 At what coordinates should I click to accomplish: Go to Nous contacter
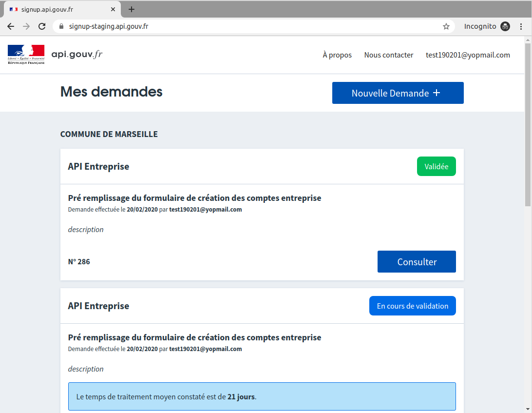[388, 55]
